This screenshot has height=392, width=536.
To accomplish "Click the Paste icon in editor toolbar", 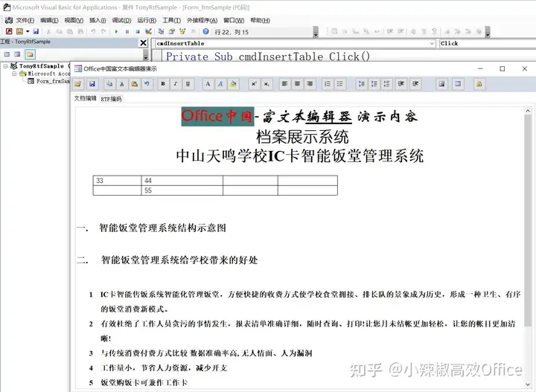I will [134, 84].
